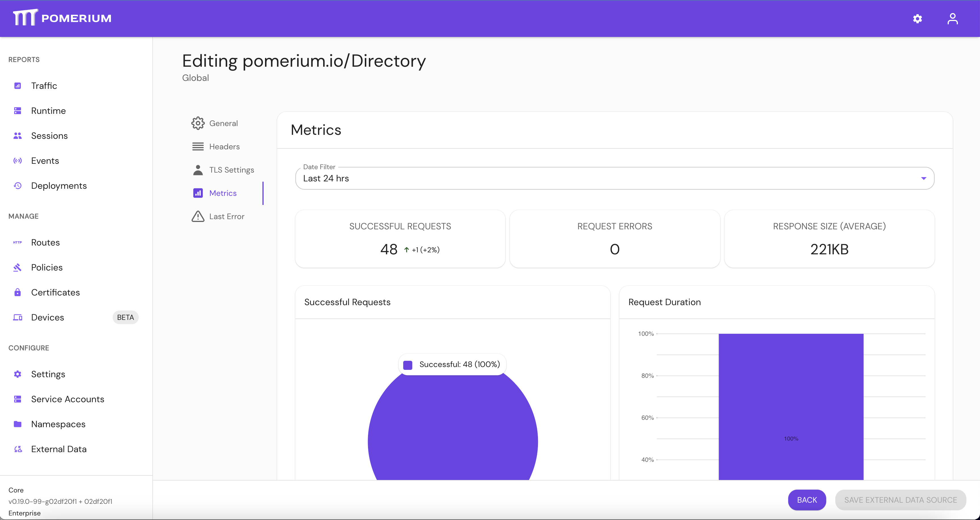Go to Traffic reports
Screen dimensions: 980x520
tap(44, 86)
